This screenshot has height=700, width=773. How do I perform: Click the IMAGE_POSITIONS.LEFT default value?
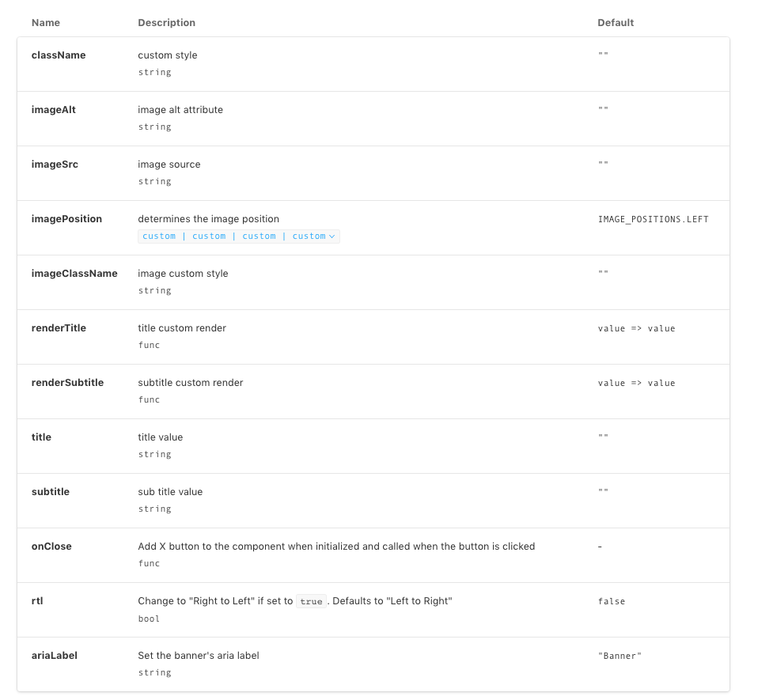654,219
